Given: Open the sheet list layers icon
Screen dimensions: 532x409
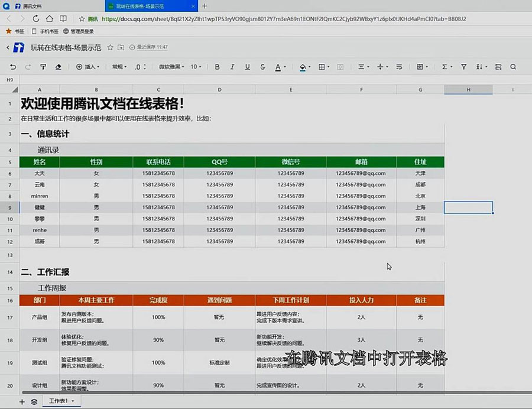Looking at the screenshot, I should point(34,402).
